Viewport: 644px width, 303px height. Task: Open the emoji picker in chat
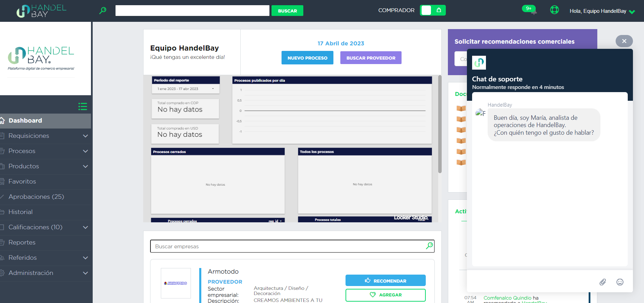tap(620, 282)
